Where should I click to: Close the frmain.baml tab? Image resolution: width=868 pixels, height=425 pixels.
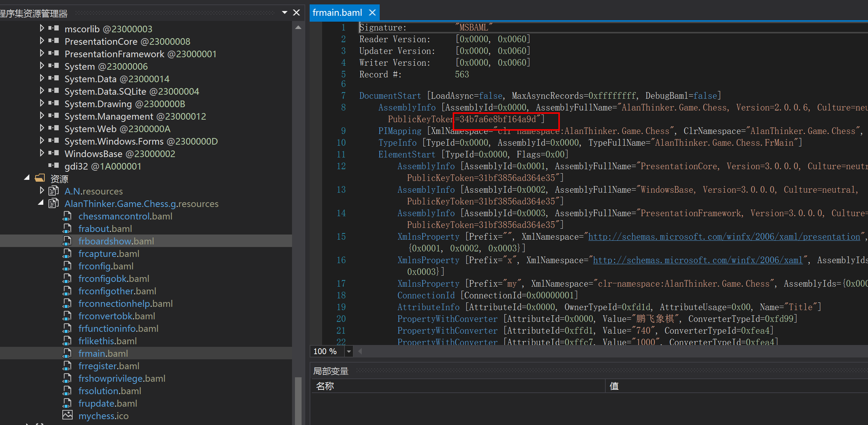(x=372, y=13)
